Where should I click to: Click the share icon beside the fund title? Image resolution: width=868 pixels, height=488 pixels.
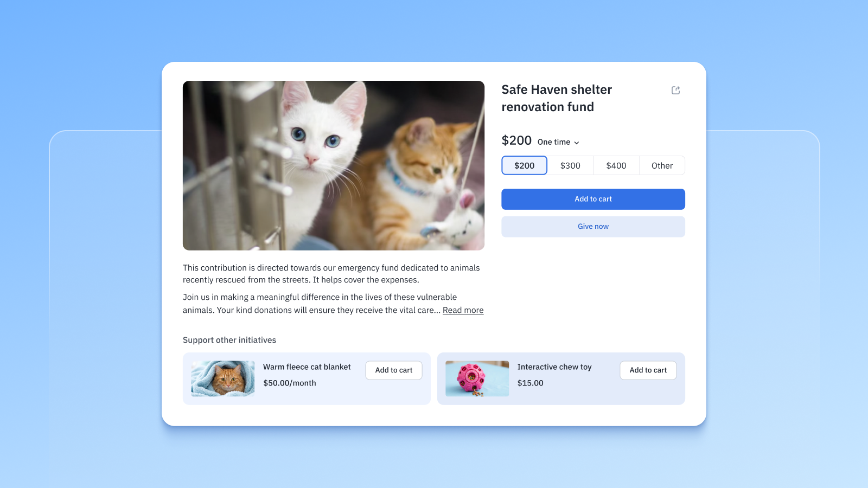click(x=675, y=90)
